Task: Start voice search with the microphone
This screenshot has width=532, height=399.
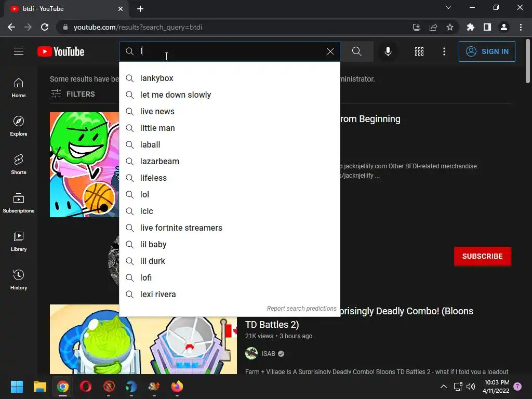Action: (388, 51)
